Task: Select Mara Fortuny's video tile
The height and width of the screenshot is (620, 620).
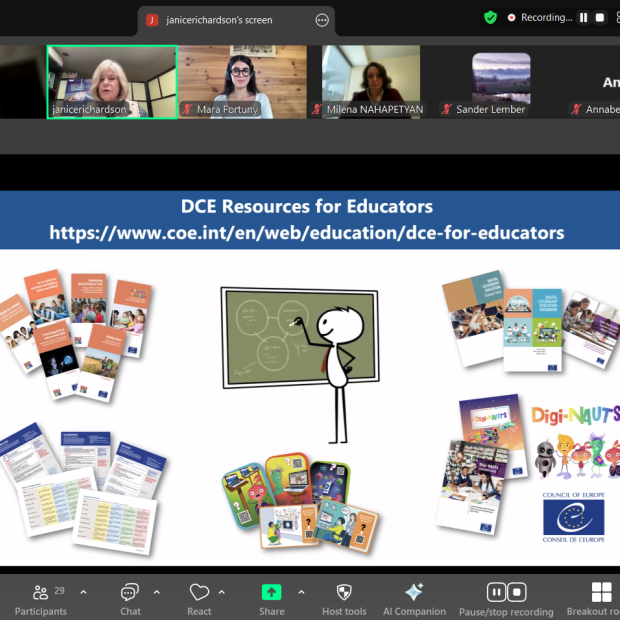Action: click(x=242, y=81)
